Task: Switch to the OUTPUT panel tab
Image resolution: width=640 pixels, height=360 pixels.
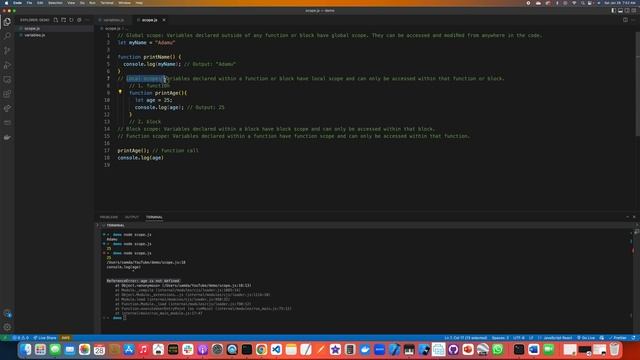Action: [x=132, y=217]
